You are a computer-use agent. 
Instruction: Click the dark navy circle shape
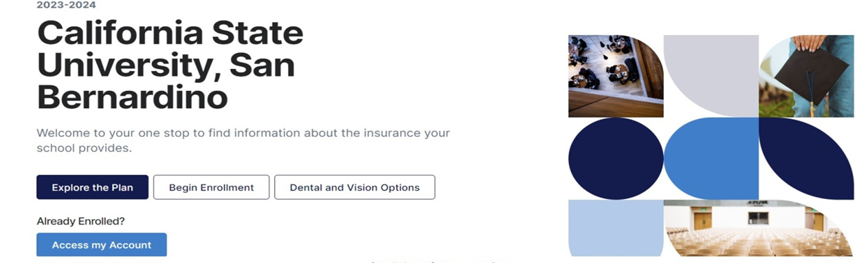click(x=616, y=158)
